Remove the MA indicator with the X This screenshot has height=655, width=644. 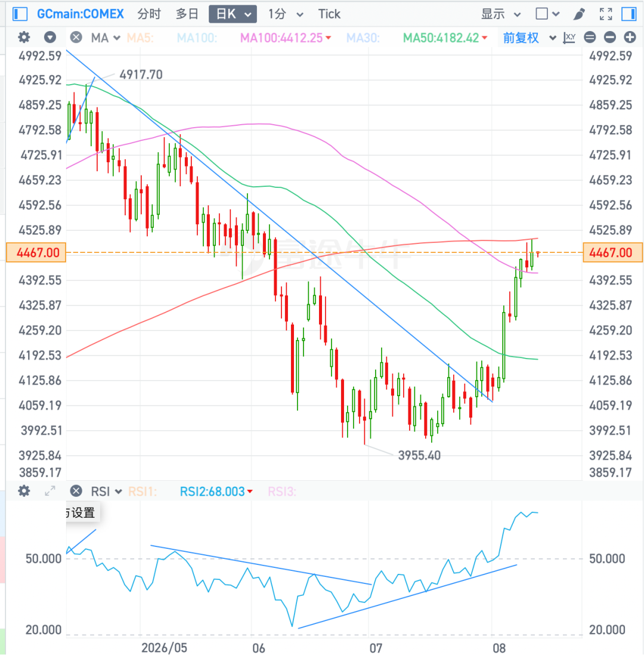[x=76, y=38]
